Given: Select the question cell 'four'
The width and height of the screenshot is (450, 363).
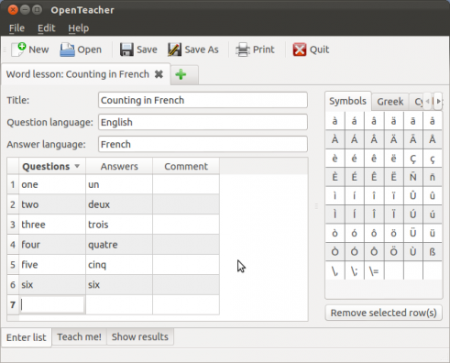Looking at the screenshot, I should point(52,244).
